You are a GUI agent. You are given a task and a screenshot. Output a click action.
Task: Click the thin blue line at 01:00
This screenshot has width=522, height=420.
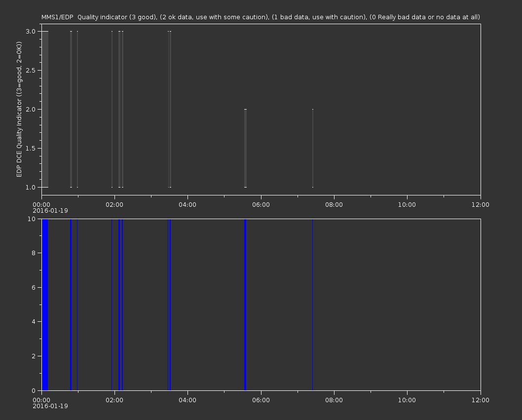point(77,305)
